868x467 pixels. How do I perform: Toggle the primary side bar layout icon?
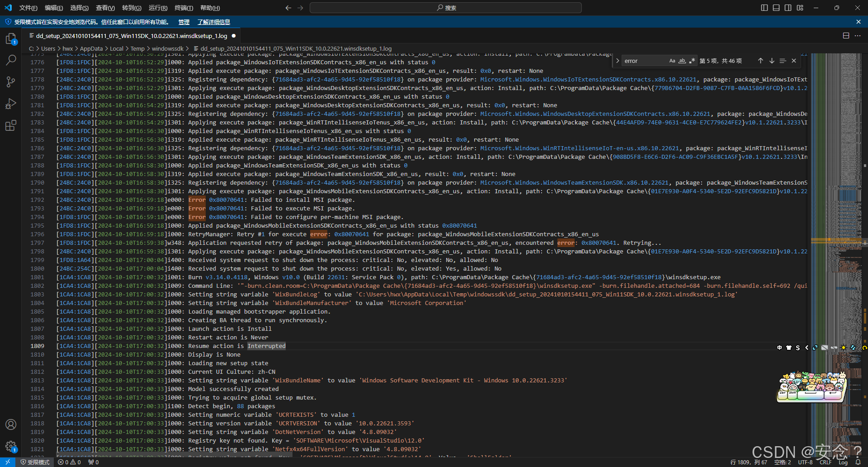click(x=764, y=8)
